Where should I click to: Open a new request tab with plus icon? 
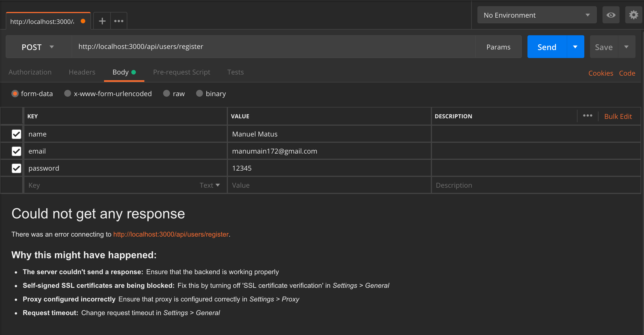click(102, 21)
